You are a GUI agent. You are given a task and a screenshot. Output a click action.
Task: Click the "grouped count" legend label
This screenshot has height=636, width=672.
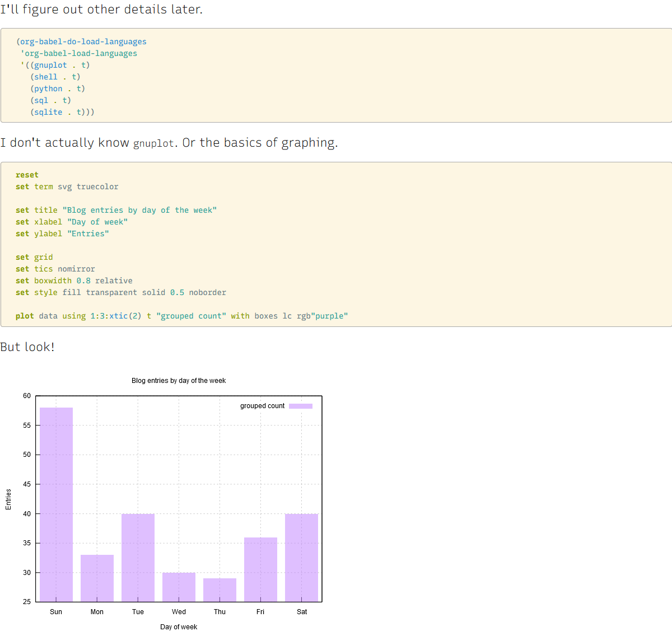pos(262,406)
